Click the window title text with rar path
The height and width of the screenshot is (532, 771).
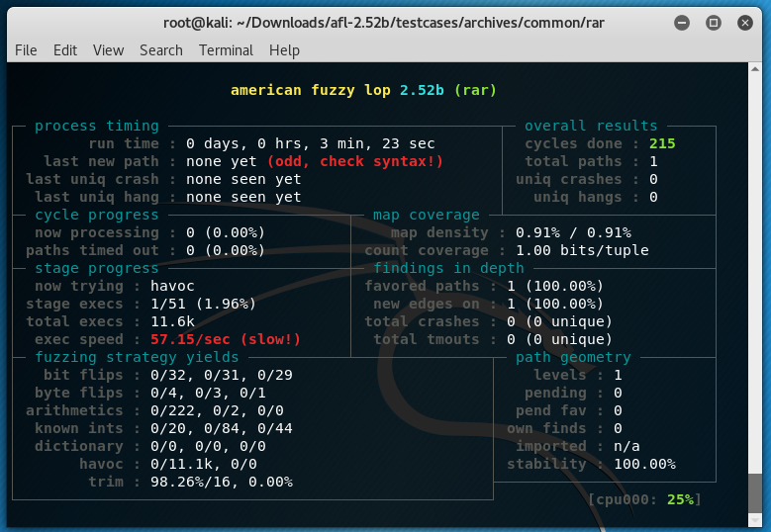[x=384, y=23]
